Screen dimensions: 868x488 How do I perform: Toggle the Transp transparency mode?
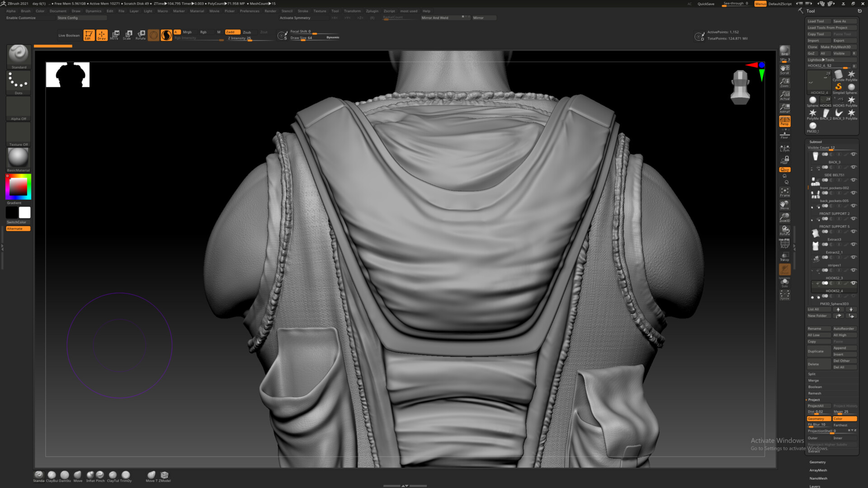click(x=784, y=256)
